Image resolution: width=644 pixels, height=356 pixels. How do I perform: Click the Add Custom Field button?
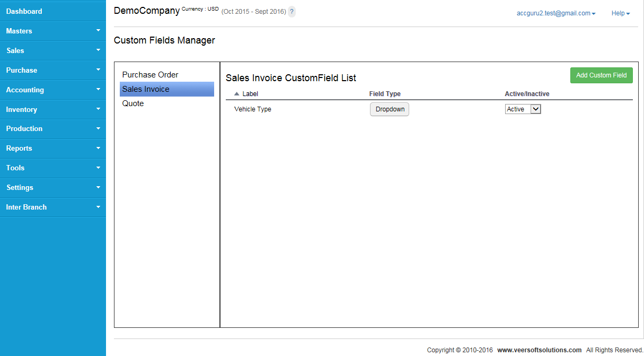click(601, 75)
